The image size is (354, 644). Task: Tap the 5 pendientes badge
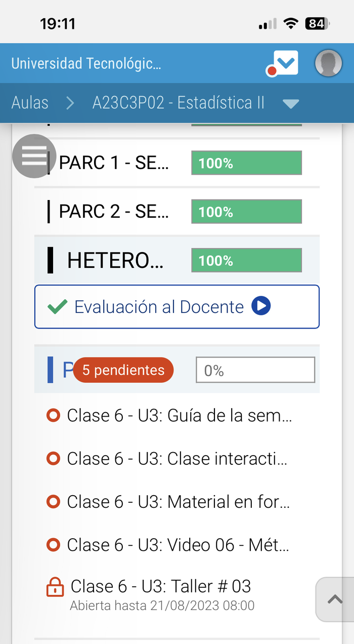[x=123, y=370]
